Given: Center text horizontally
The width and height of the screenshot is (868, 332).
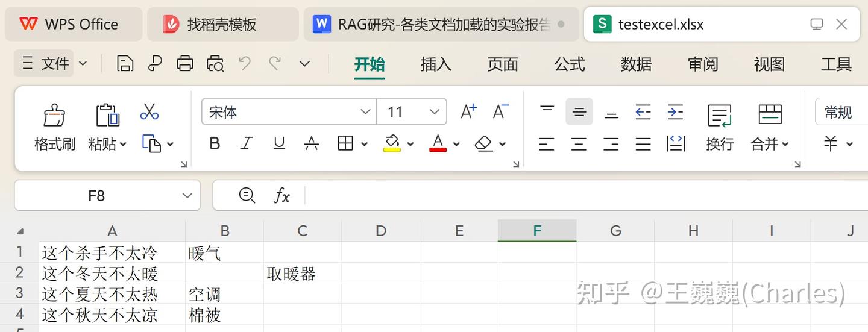Looking at the screenshot, I should click(x=579, y=144).
